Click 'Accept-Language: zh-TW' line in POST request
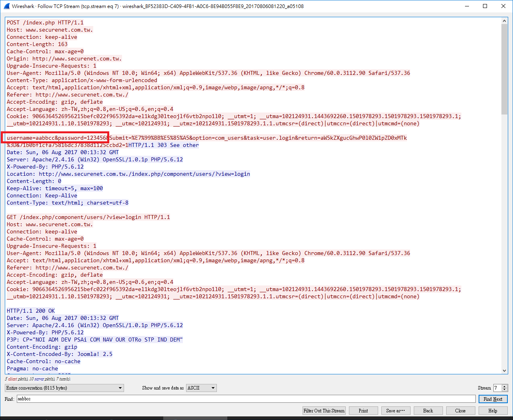This screenshot has width=513, height=420. pos(90,109)
